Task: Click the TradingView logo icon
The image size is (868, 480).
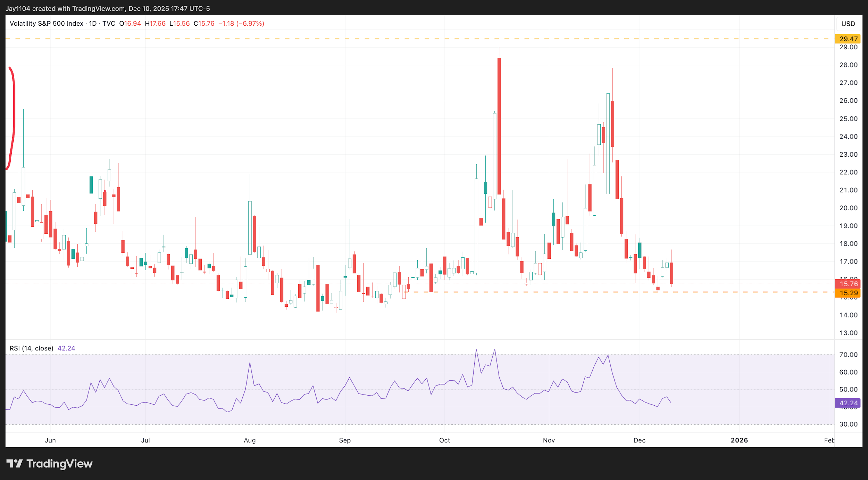Action: (x=14, y=463)
